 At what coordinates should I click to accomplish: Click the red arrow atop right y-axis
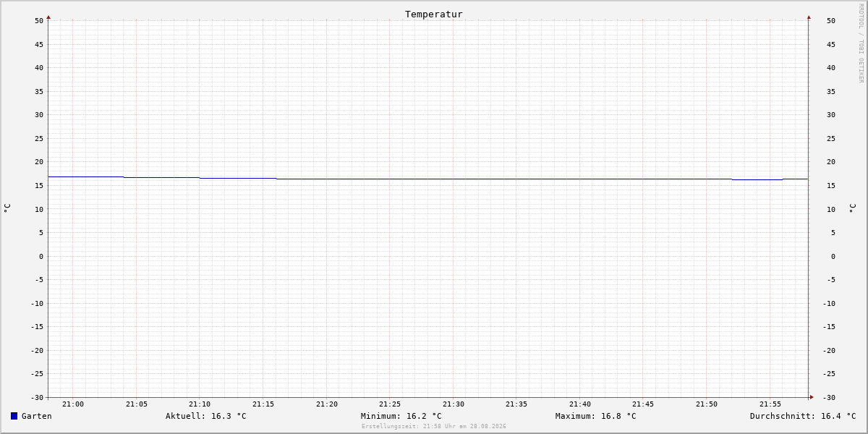(x=809, y=17)
